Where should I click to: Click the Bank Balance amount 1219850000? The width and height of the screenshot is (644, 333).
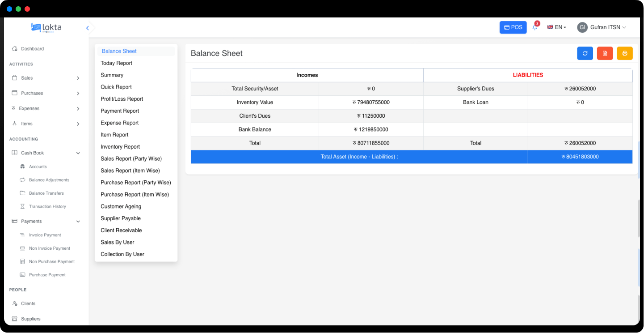click(371, 129)
